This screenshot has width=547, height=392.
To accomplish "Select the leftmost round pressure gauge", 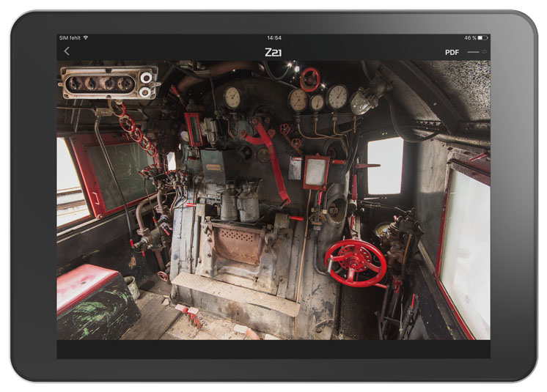I will click(232, 97).
